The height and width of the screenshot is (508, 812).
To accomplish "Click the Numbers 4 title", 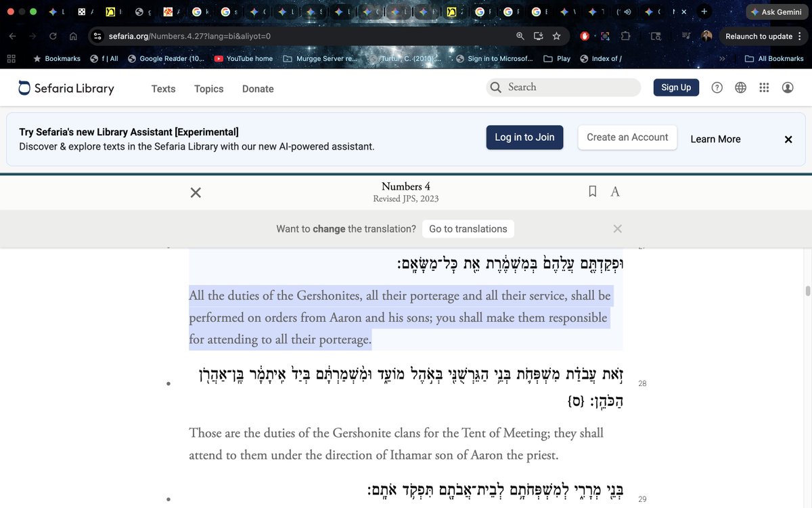I will [406, 186].
